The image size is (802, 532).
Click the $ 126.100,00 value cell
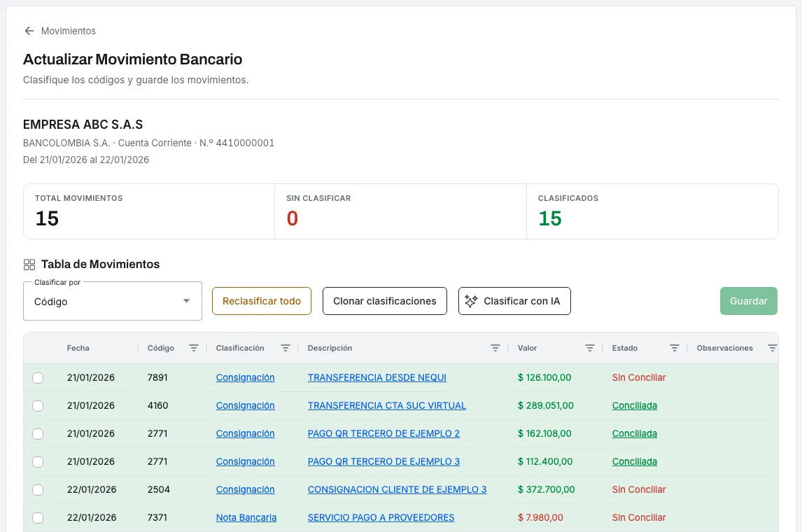coord(544,377)
